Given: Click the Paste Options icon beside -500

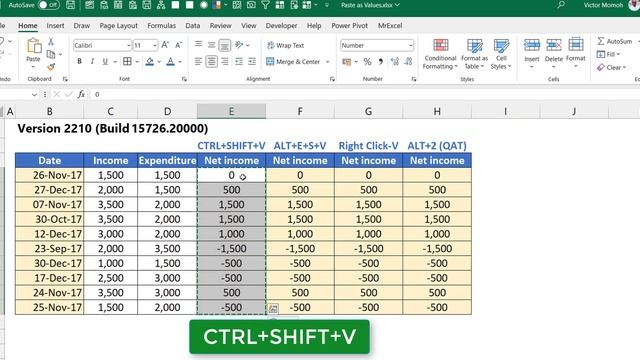Looking at the screenshot, I should (273, 308).
